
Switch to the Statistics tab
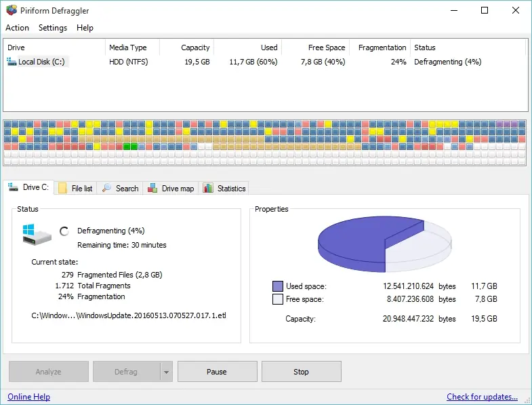224,188
